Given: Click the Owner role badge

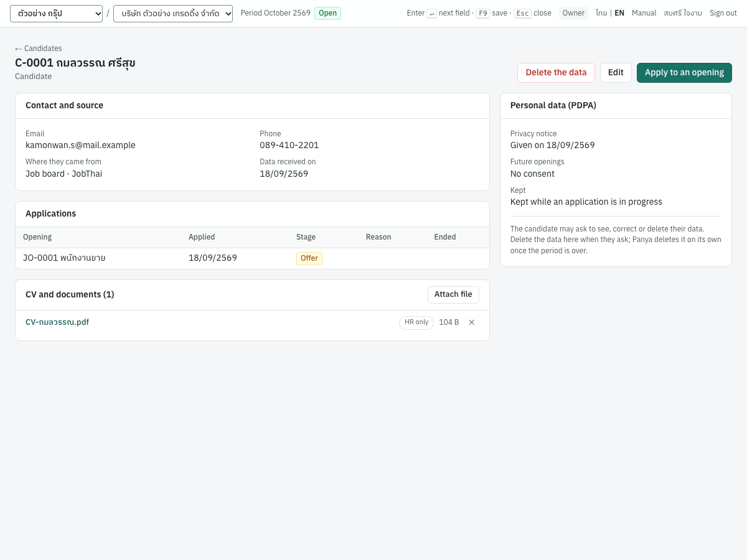Looking at the screenshot, I should pyautogui.click(x=573, y=14).
